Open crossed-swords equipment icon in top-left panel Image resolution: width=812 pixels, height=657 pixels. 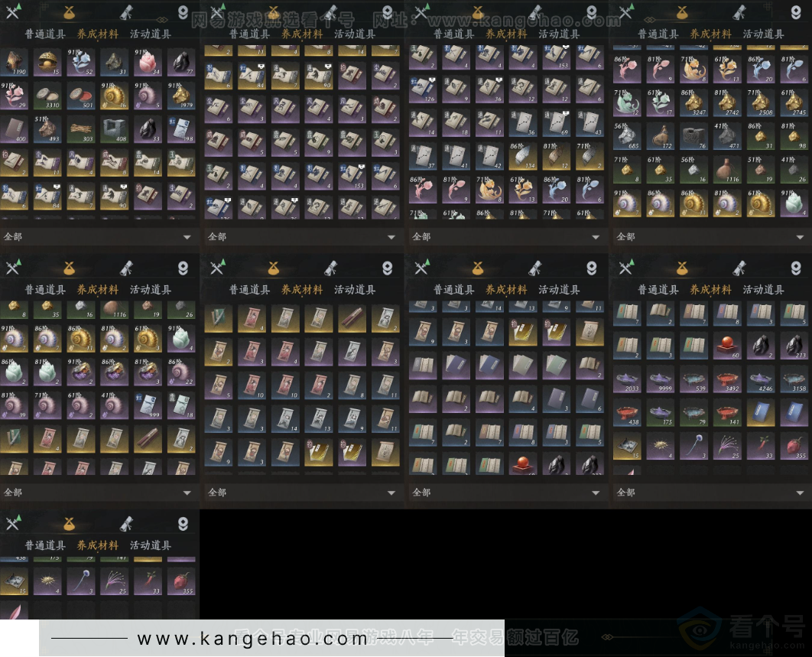14,11
